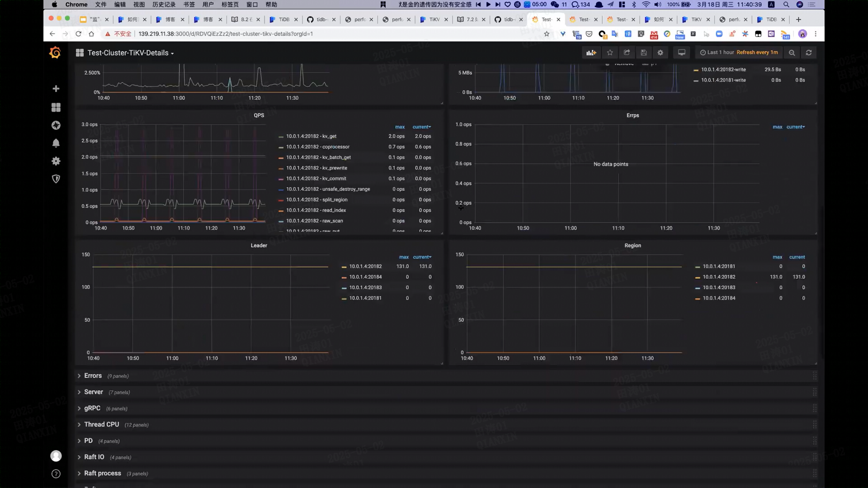Viewport: 868px width, 488px height.
Task: Expand the Errors row section
Action: tap(93, 375)
